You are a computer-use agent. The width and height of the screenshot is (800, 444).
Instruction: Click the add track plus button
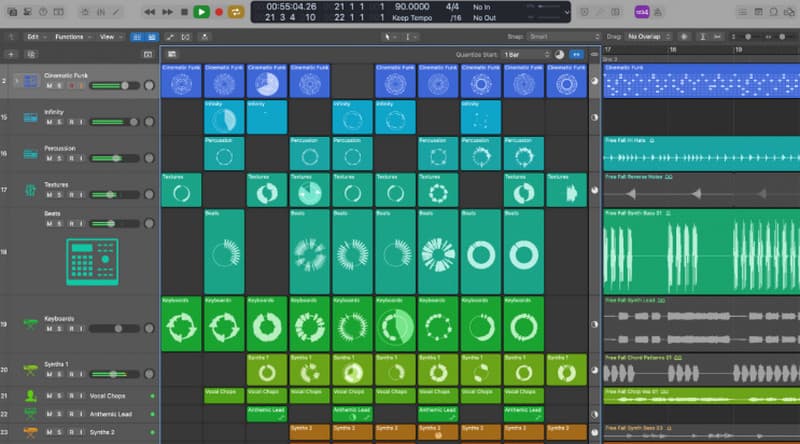pyautogui.click(x=11, y=55)
